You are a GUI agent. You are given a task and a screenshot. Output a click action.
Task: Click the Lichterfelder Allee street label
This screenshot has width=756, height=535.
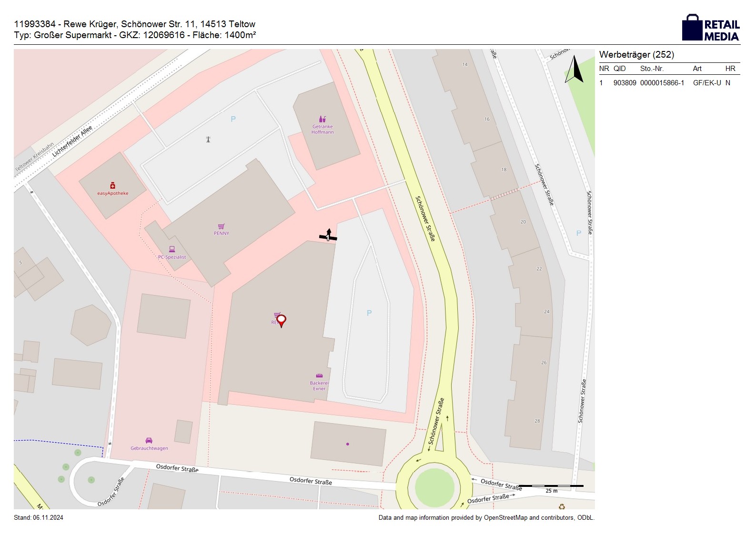tap(72, 141)
